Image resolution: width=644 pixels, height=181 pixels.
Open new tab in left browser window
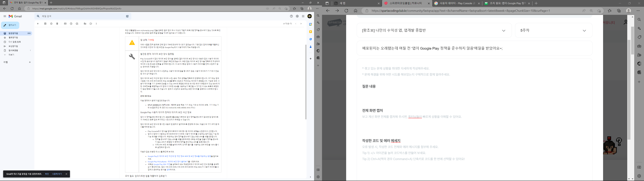pos(51,3)
